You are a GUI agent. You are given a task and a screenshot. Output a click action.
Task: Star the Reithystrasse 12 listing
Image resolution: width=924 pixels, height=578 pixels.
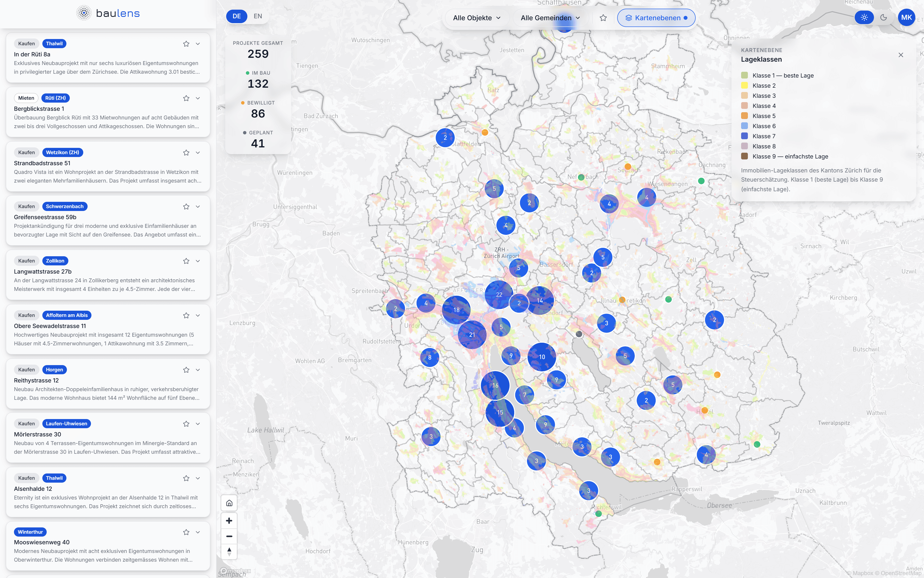click(186, 370)
